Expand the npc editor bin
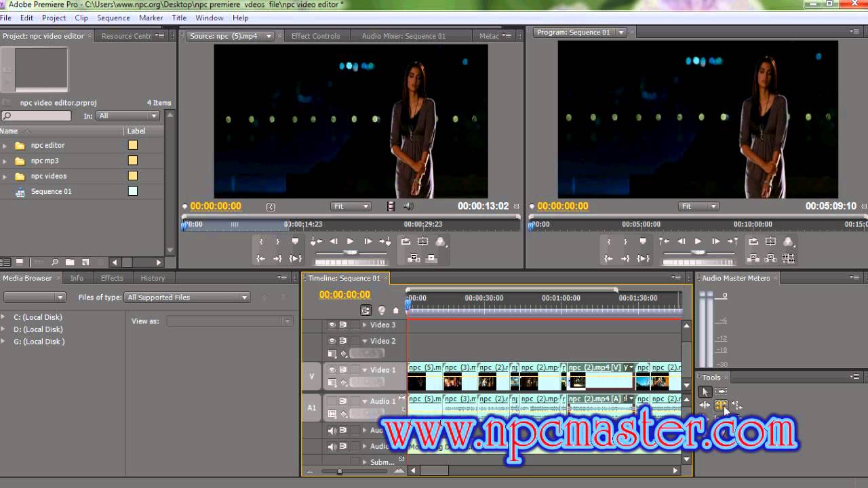Screen dimensions: 868x488 [5, 146]
